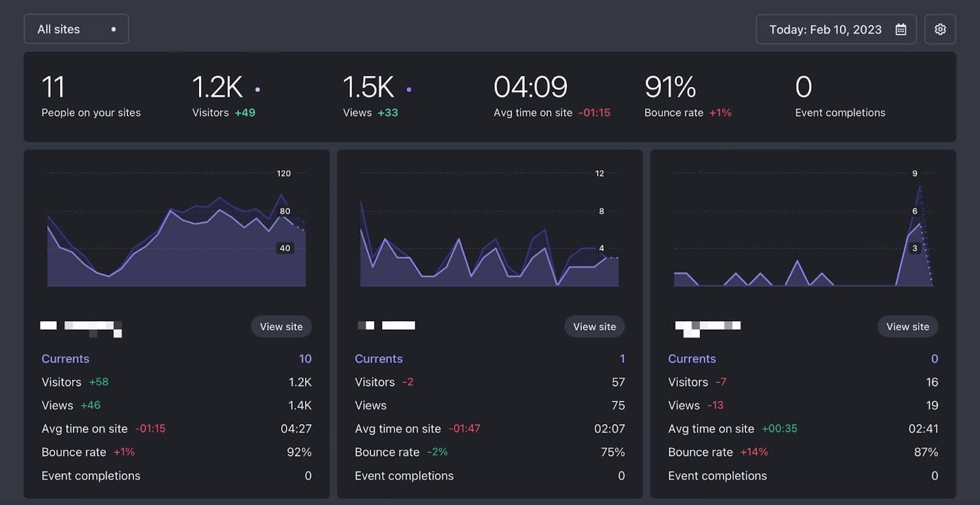The width and height of the screenshot is (980, 505).
Task: Select Currents label in the first site card
Action: [66, 359]
